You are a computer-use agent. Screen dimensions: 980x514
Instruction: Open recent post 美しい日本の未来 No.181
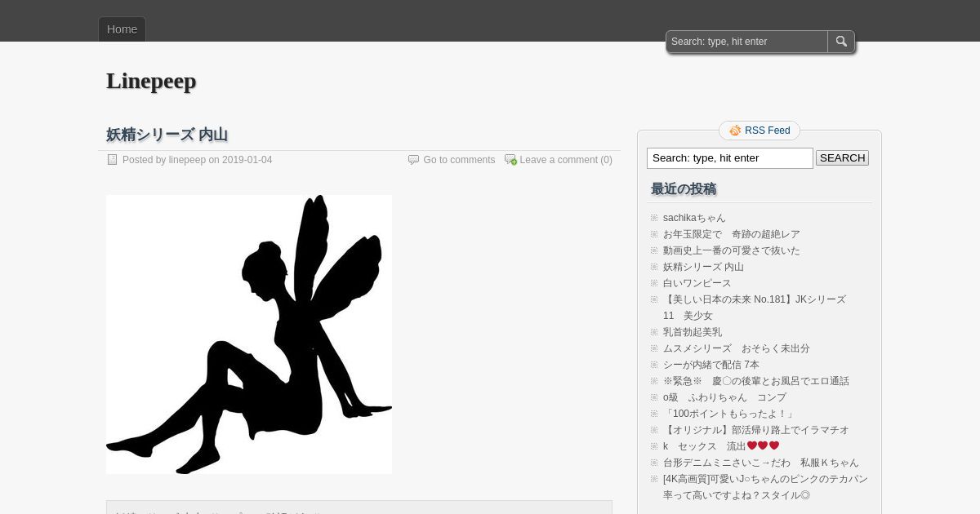[755, 308]
